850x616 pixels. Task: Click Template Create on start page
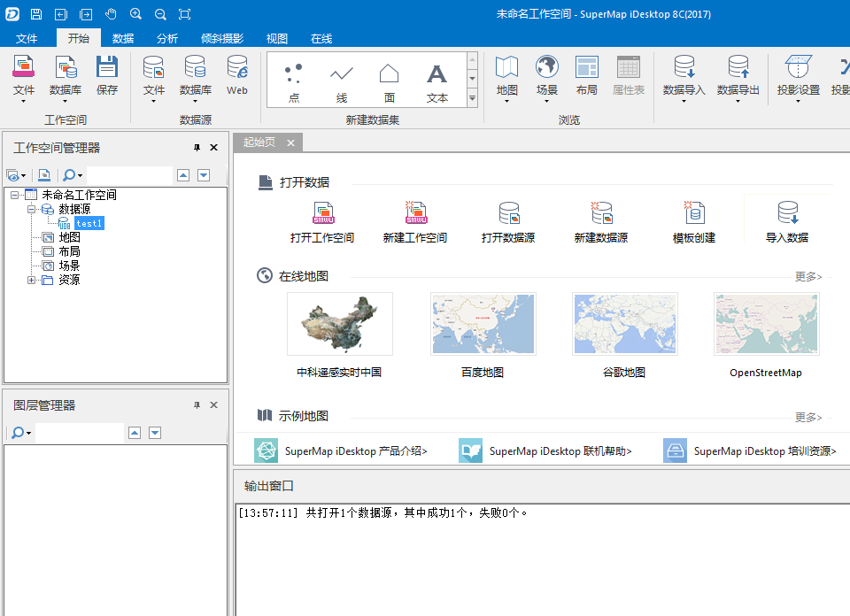pos(694,222)
